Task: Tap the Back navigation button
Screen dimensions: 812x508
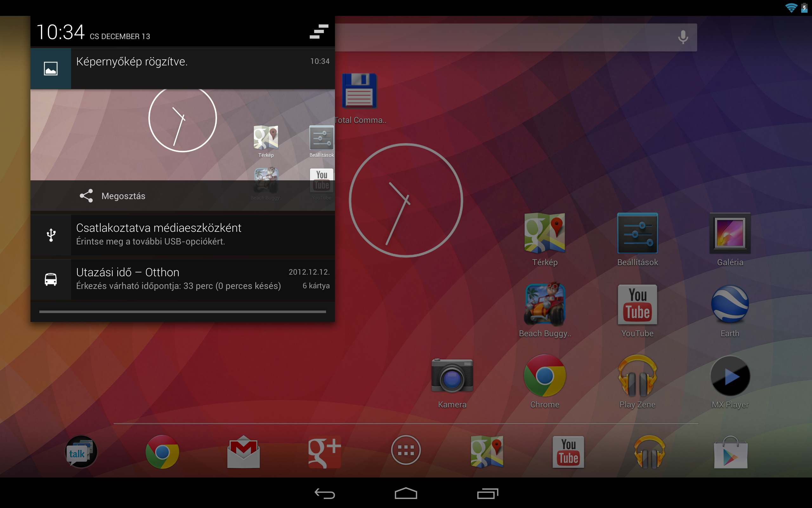Action: pos(325,493)
